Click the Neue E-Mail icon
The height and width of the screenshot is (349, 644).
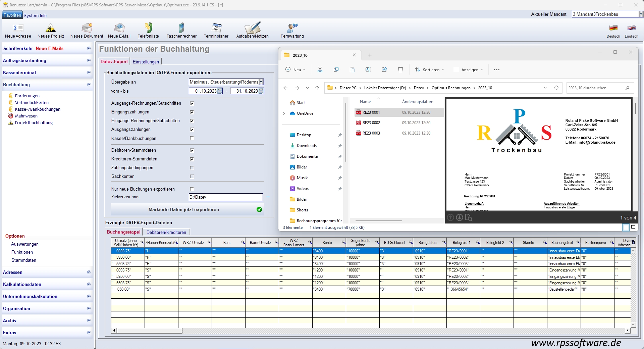(119, 29)
